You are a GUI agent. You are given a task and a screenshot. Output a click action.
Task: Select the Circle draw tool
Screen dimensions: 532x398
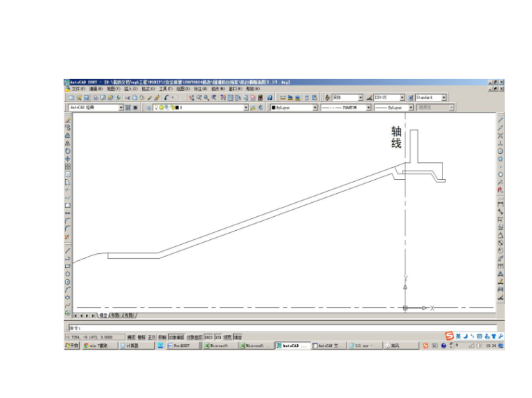[68, 281]
